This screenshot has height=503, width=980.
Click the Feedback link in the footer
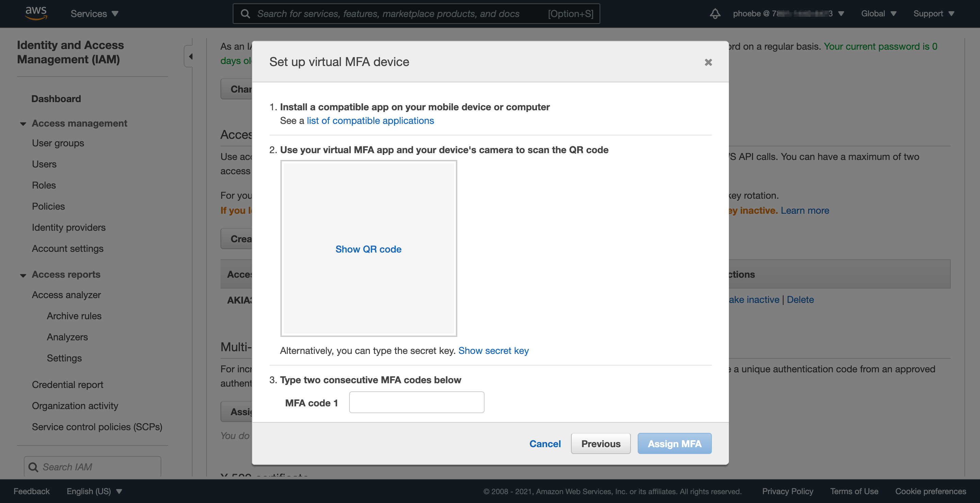coord(32,491)
